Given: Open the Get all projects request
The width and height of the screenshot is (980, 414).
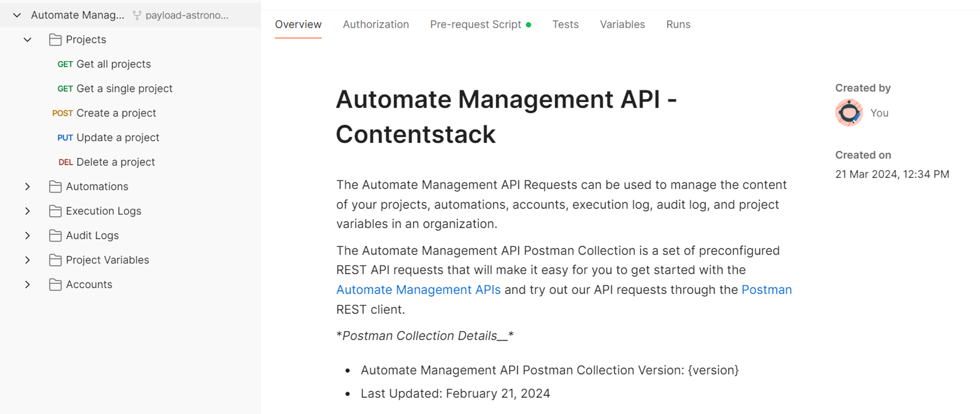Looking at the screenshot, I should [104, 64].
